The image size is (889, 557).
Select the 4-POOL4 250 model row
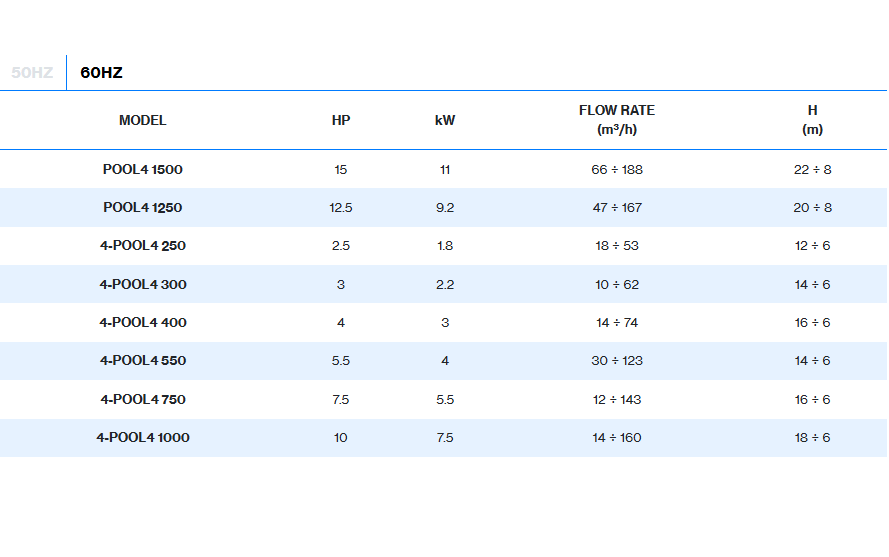(143, 246)
